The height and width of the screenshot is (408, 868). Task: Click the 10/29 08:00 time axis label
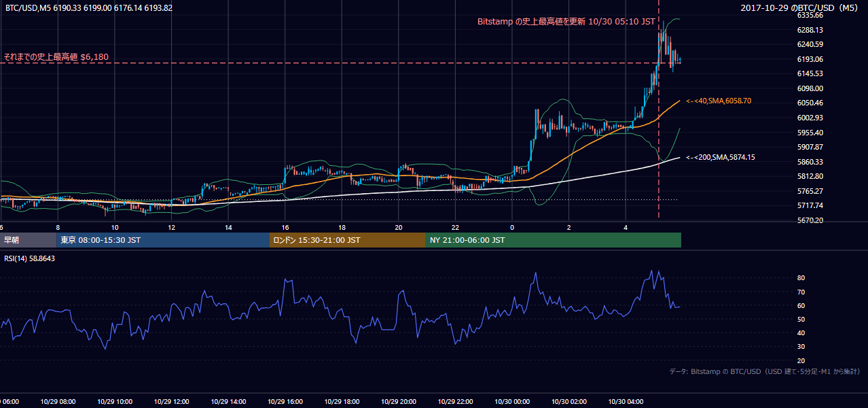[57, 402]
